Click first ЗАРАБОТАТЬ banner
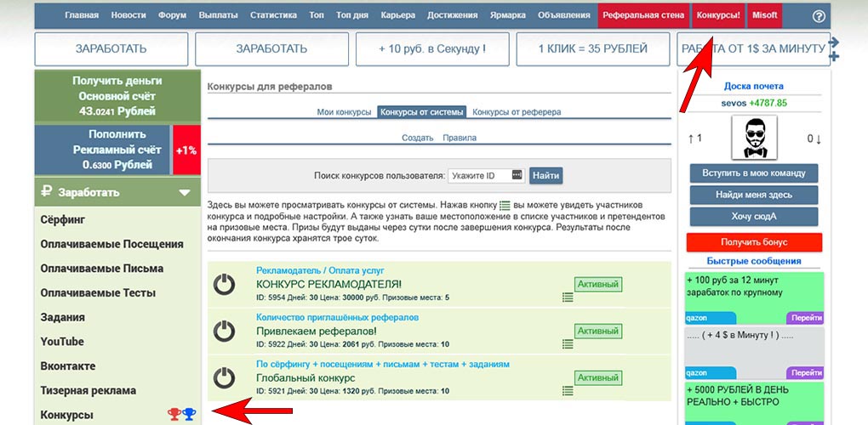 [x=111, y=48]
